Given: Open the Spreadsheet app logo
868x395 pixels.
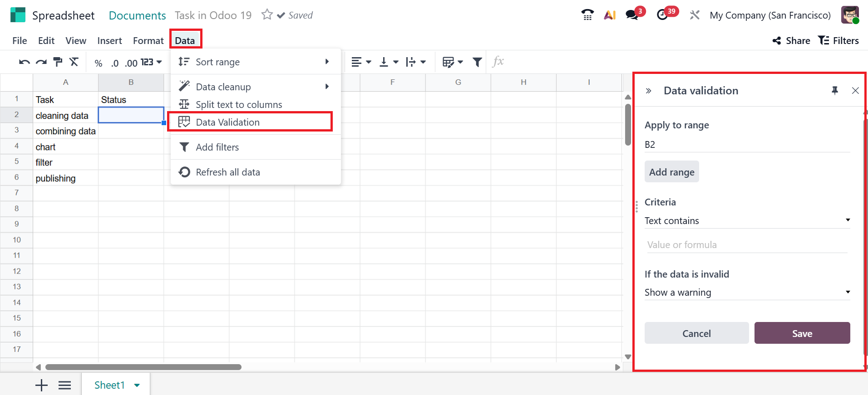Looking at the screenshot, I should point(18,15).
